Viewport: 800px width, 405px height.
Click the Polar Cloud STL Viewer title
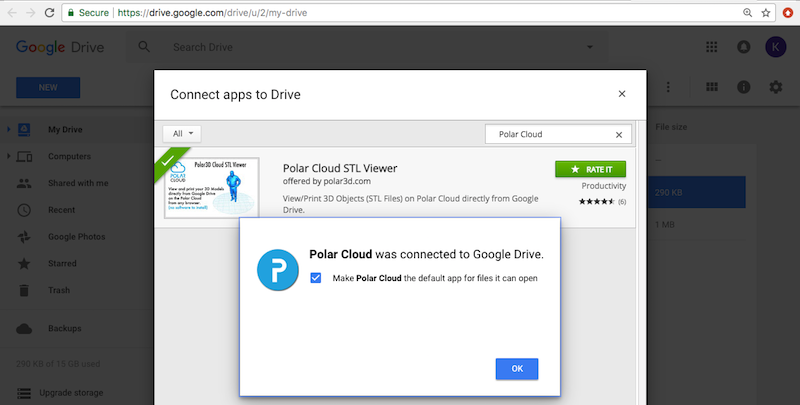pos(340,168)
